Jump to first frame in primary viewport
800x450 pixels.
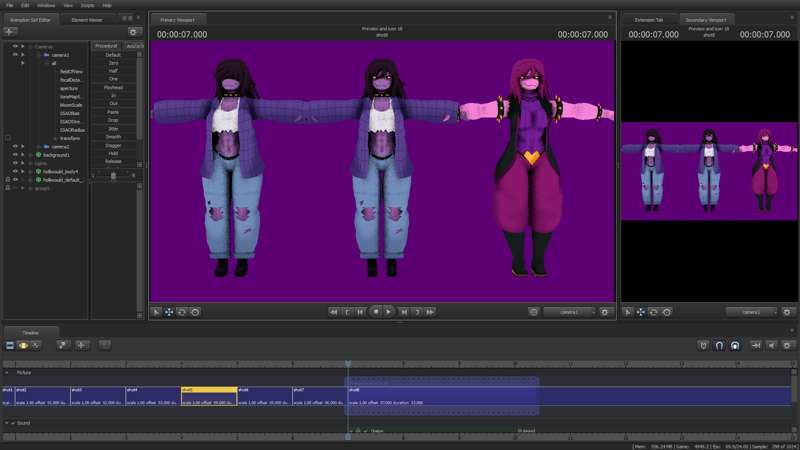(333, 312)
